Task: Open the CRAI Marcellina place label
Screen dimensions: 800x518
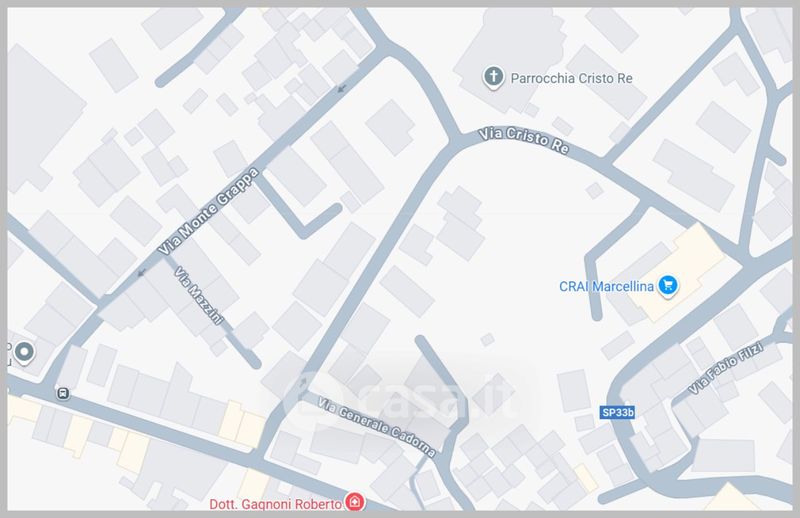Action: click(x=606, y=286)
